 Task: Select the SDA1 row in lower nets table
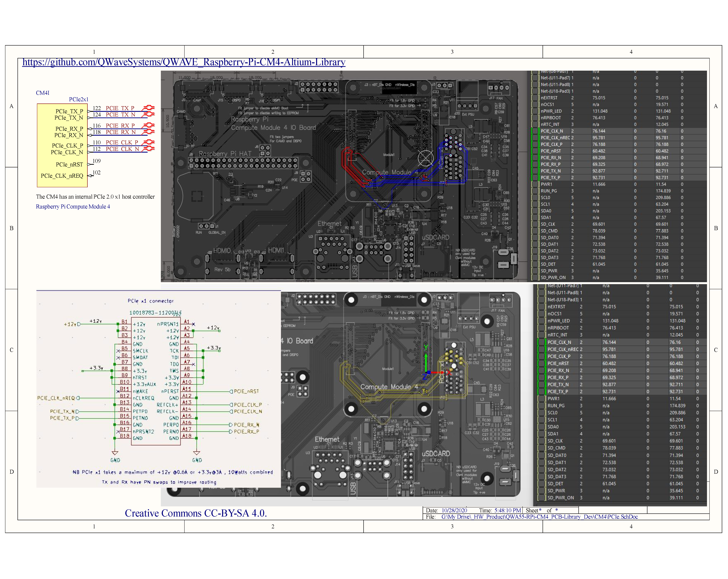pyautogui.click(x=622, y=434)
